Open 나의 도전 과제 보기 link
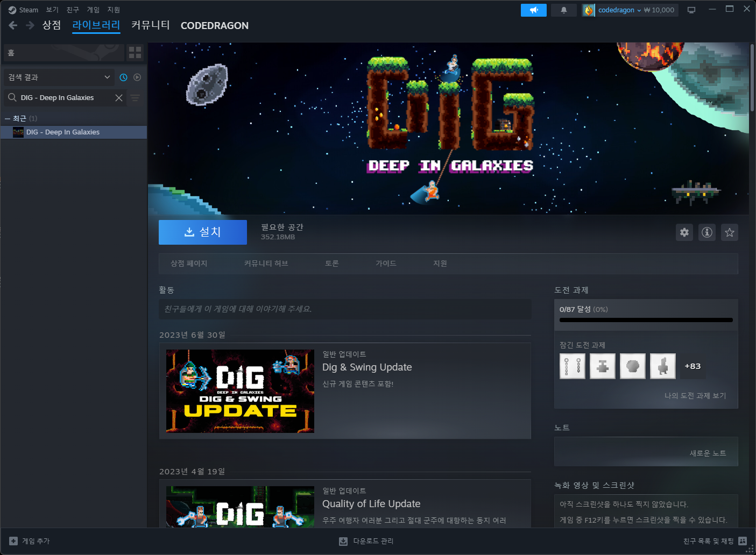Viewport: 756px width, 555px height. coord(695,396)
